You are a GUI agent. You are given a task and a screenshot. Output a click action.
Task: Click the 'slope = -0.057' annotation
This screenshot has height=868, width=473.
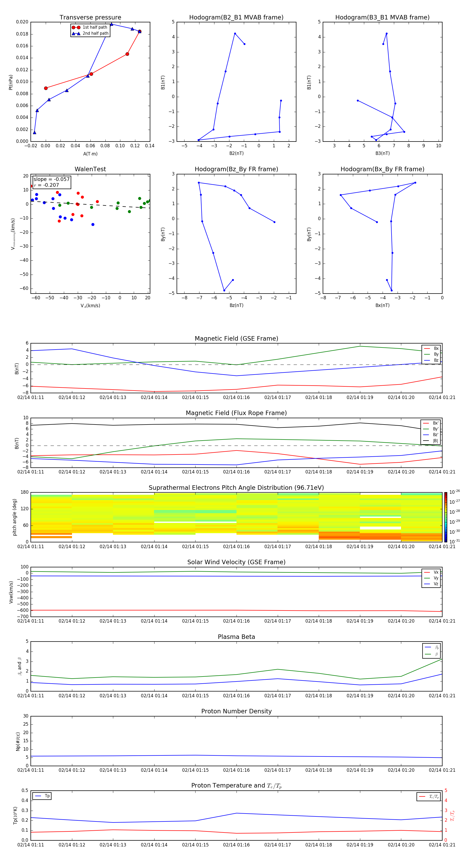coord(52,179)
